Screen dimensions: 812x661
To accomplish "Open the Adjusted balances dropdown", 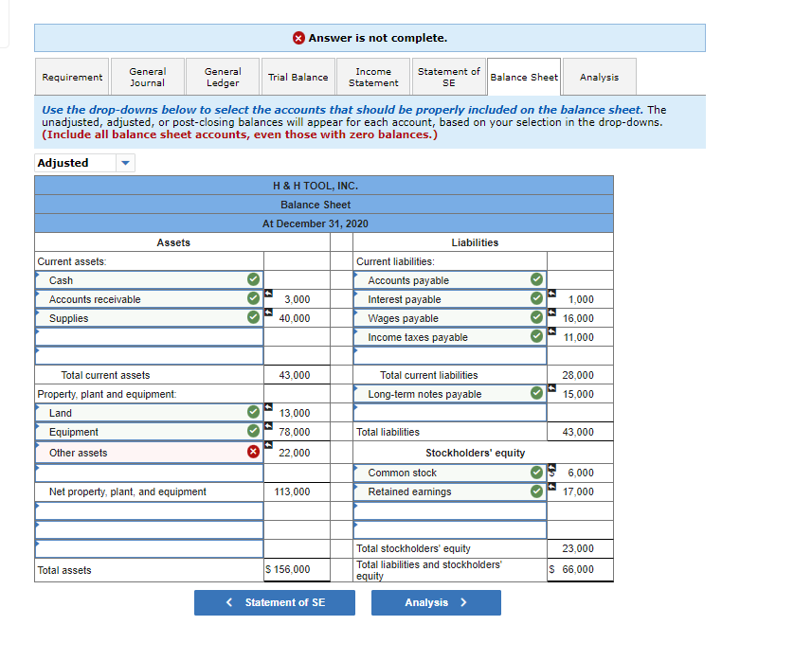I will (124, 162).
